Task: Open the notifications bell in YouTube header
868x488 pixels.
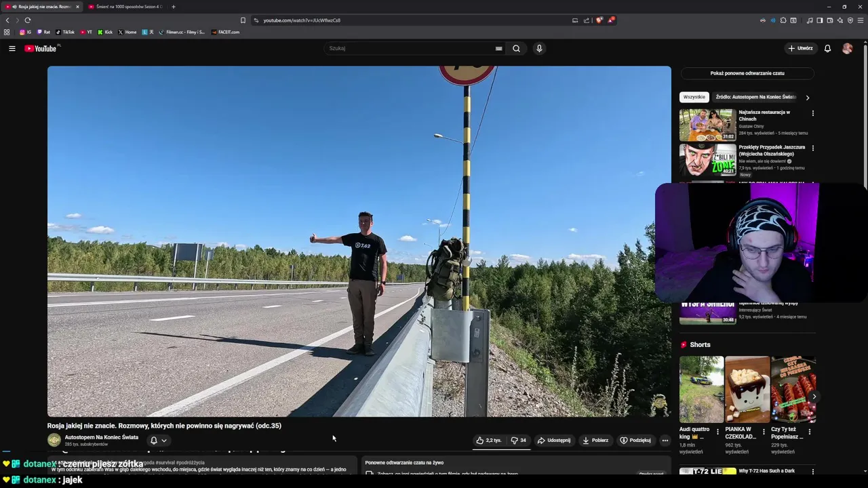Action: [x=827, y=49]
